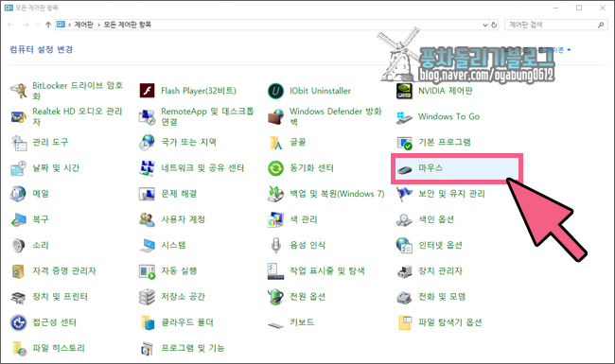615x364 pixels.
Task: Open the 소리 speaker icon
Action: pos(18,246)
